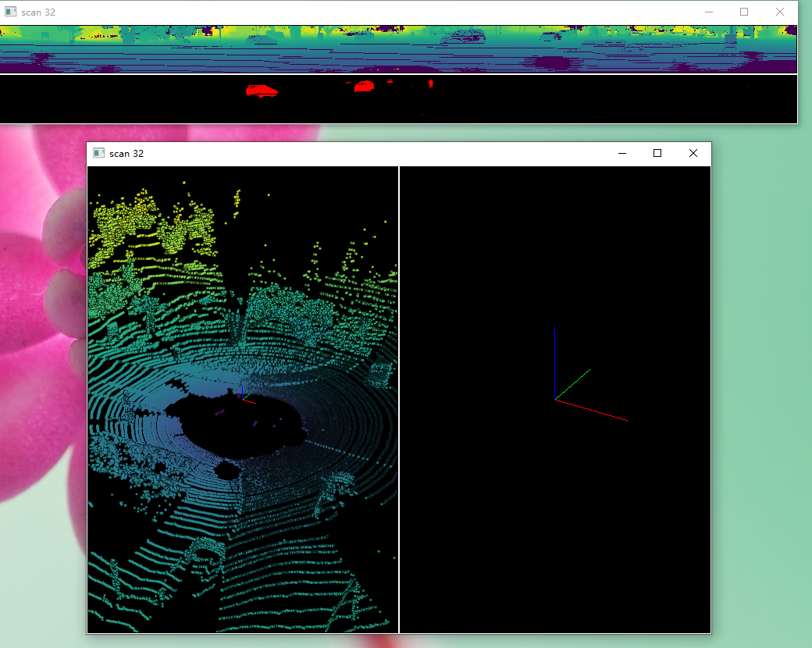Image resolution: width=812 pixels, height=648 pixels.
Task: Maximize the lower scan 32 window
Action: coord(657,153)
